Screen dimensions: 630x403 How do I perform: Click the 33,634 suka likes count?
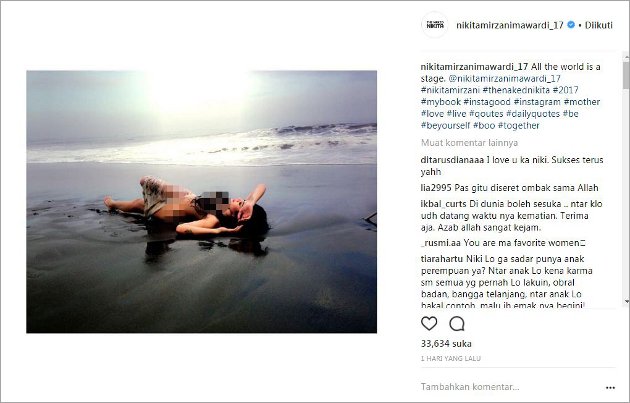pyautogui.click(x=446, y=344)
